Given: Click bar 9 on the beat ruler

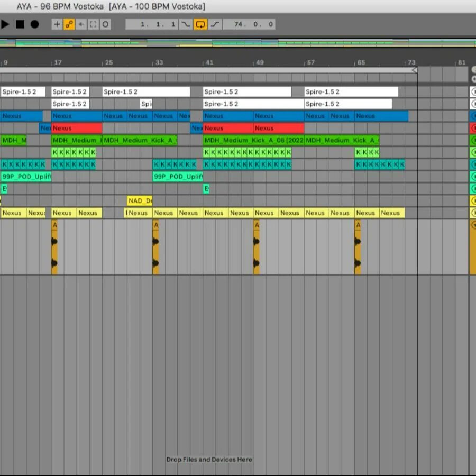Looking at the screenshot, I should 5,62.
